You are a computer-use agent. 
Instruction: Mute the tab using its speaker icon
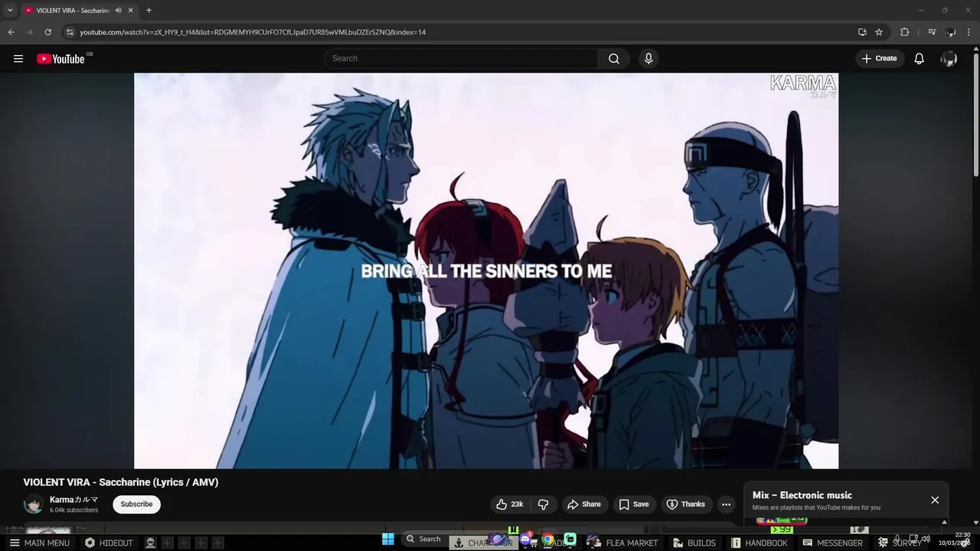pos(118,10)
